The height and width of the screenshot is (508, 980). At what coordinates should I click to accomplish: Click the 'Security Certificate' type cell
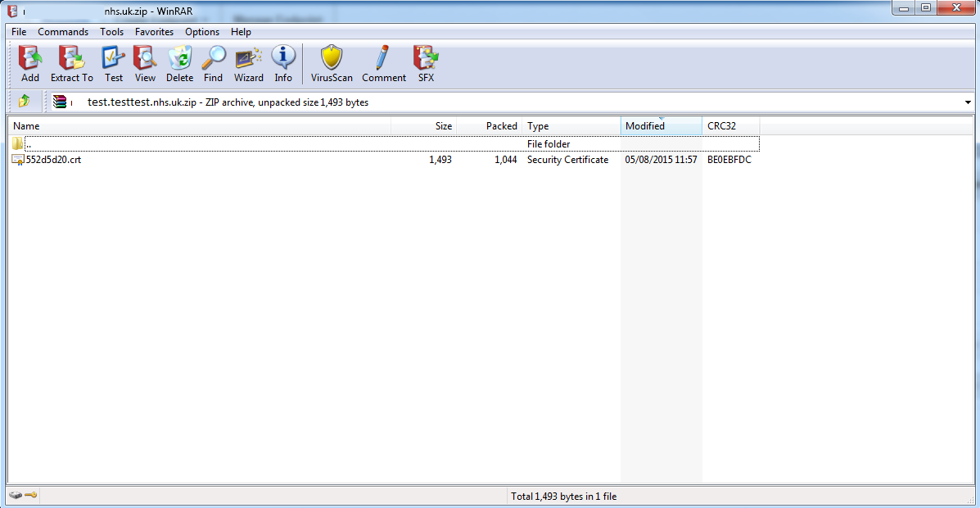[567, 160]
